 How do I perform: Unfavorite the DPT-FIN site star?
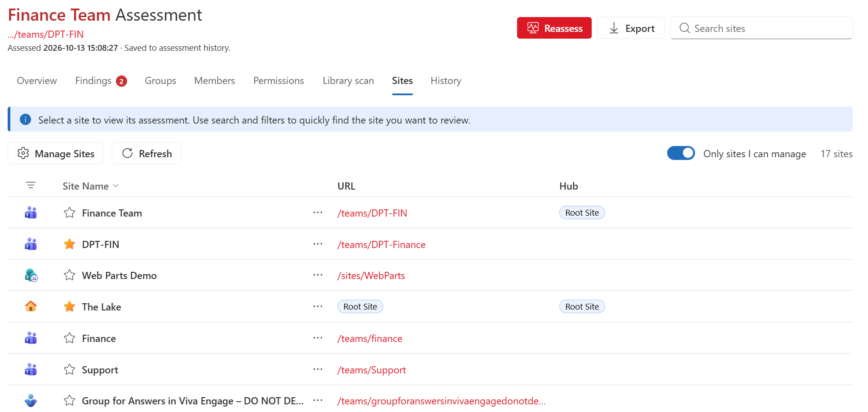[69, 244]
